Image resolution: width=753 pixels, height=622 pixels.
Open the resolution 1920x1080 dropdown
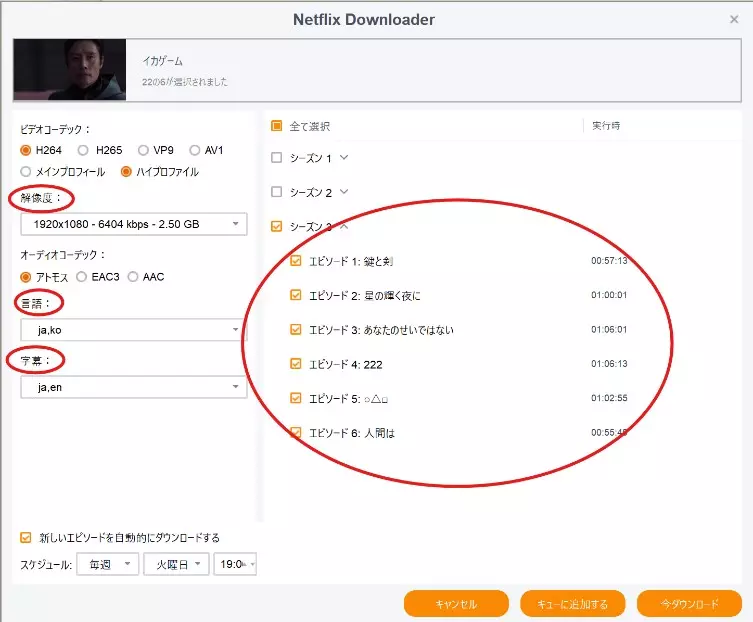134,224
